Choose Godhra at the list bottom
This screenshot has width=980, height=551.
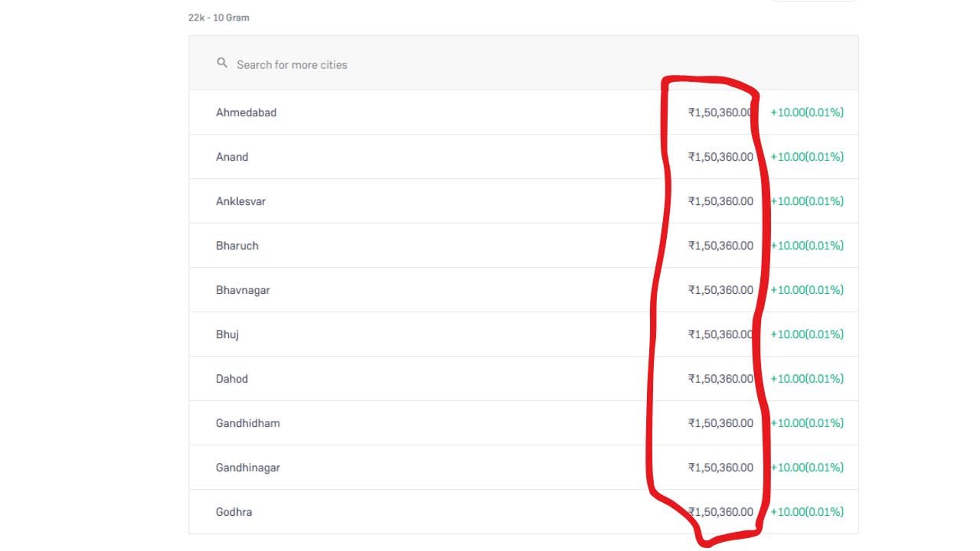234,512
